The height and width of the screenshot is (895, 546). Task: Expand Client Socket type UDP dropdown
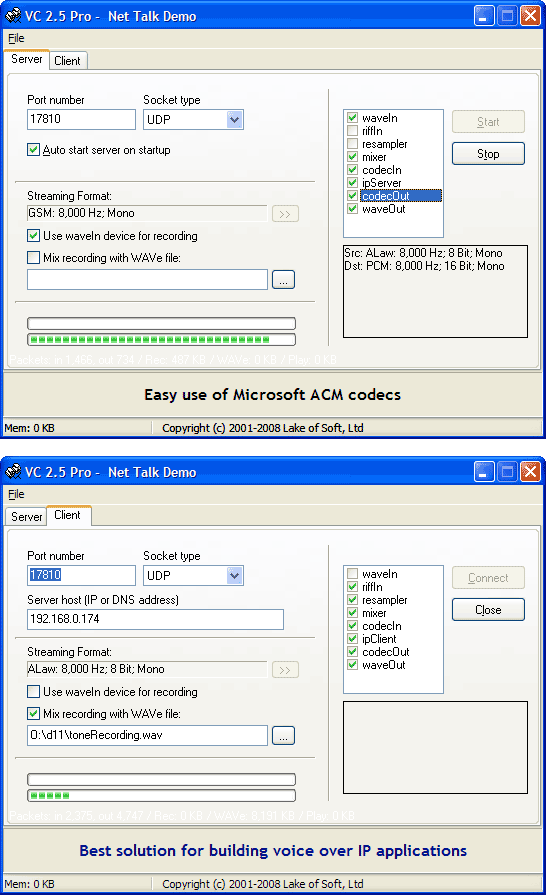click(234, 575)
